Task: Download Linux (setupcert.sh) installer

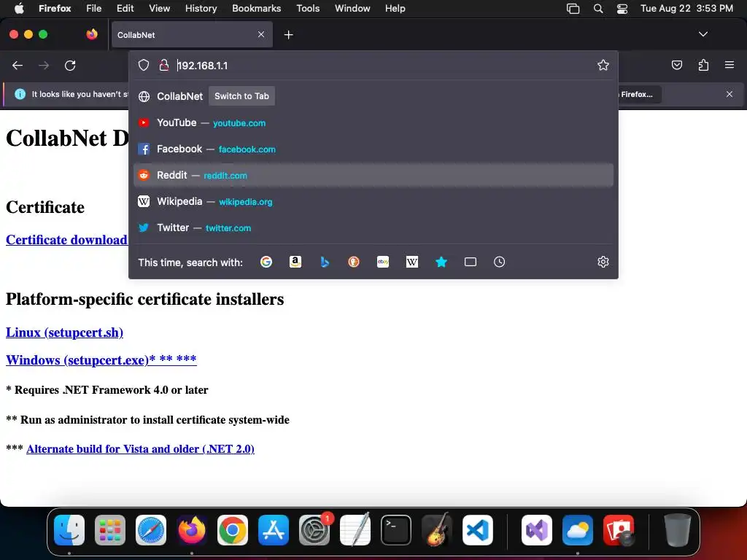Action: coord(64,332)
